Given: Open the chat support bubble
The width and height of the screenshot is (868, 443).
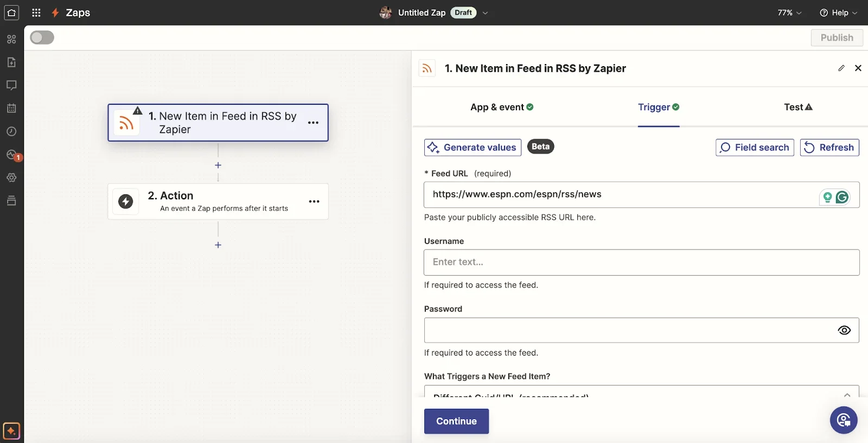Looking at the screenshot, I should tap(844, 420).
